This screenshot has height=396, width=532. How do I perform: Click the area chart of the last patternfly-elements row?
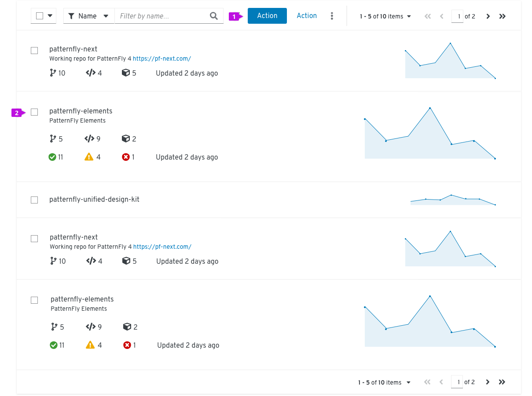tap(430, 321)
